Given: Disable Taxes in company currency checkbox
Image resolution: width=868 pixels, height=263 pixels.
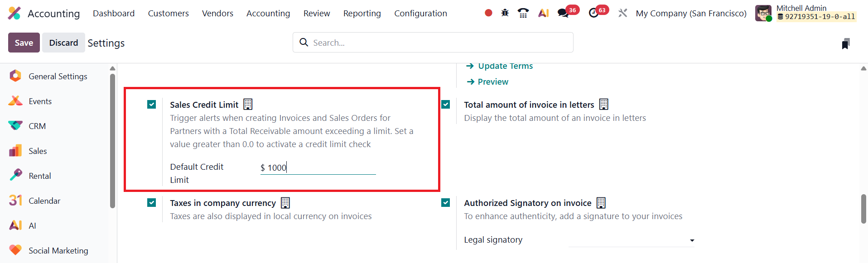Looking at the screenshot, I should coord(152,203).
